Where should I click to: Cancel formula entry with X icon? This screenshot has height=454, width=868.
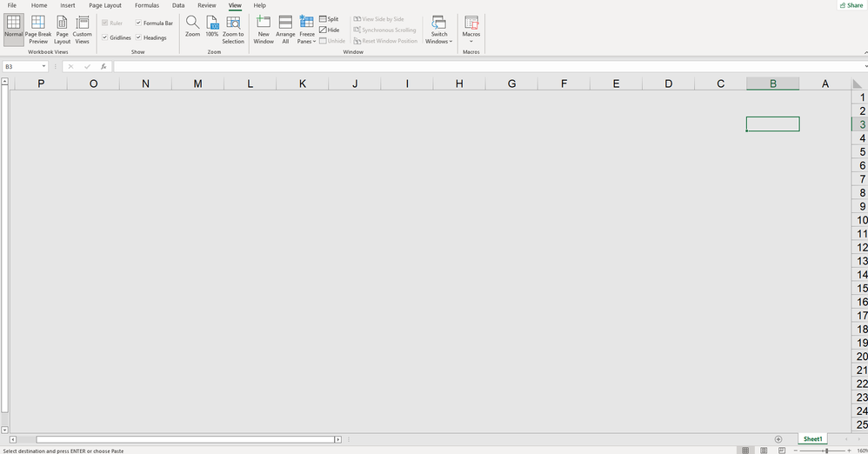coord(70,66)
